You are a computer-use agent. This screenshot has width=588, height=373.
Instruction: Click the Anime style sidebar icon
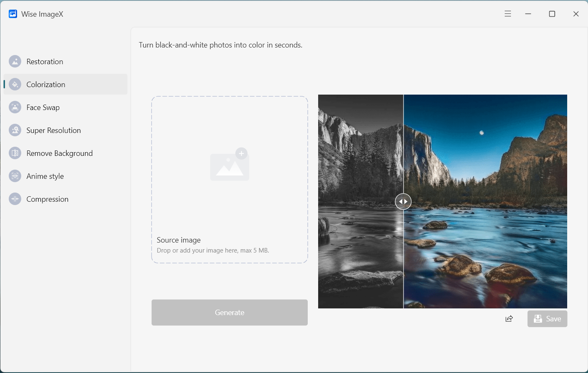click(x=15, y=176)
